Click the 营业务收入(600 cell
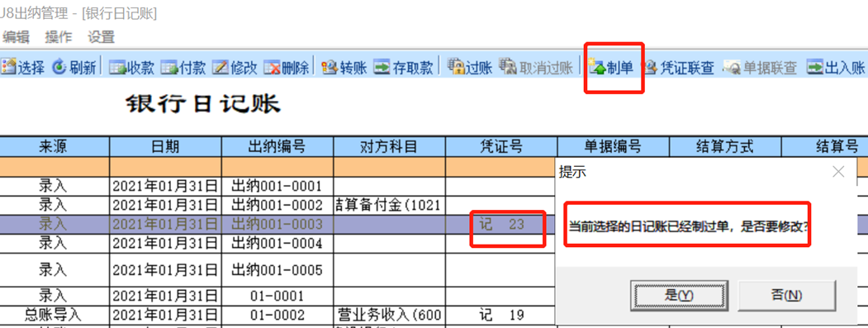The width and height of the screenshot is (868, 328). pos(389,316)
